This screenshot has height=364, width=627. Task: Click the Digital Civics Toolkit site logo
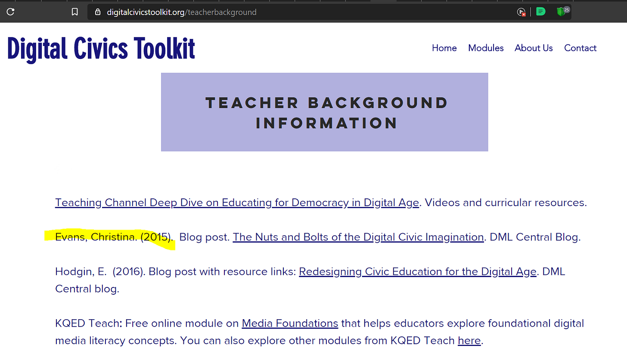tap(101, 49)
